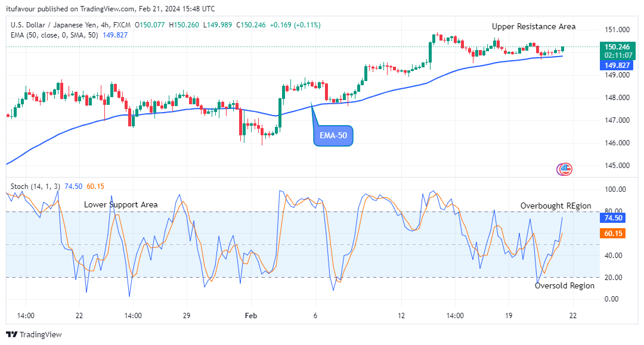Click the TradingView logo icon
Image resolution: width=644 pixels, height=345 pixels.
[11, 334]
